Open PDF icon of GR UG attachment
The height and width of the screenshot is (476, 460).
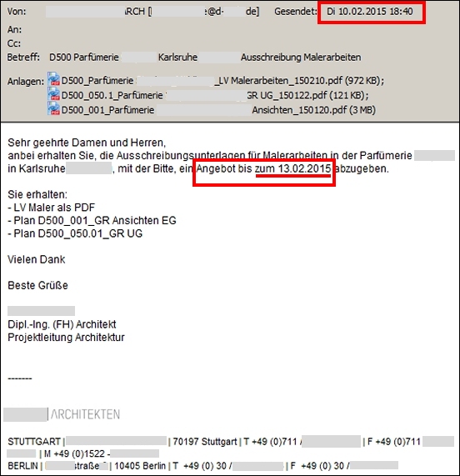pyautogui.click(x=53, y=94)
